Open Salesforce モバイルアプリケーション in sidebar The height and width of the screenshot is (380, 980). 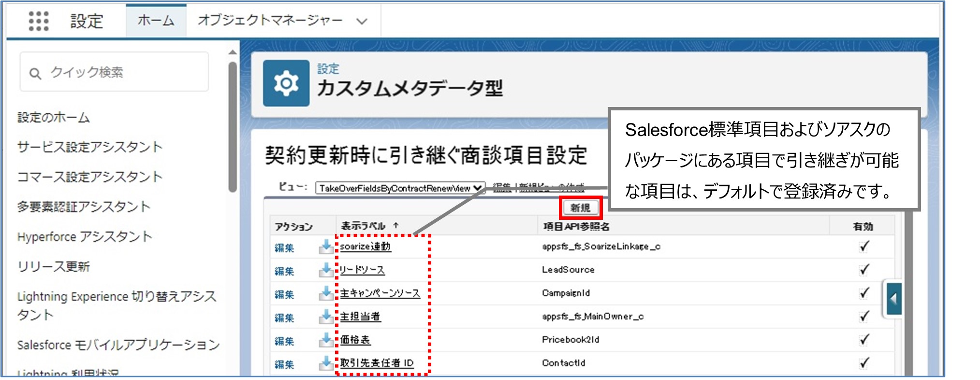coord(118,345)
